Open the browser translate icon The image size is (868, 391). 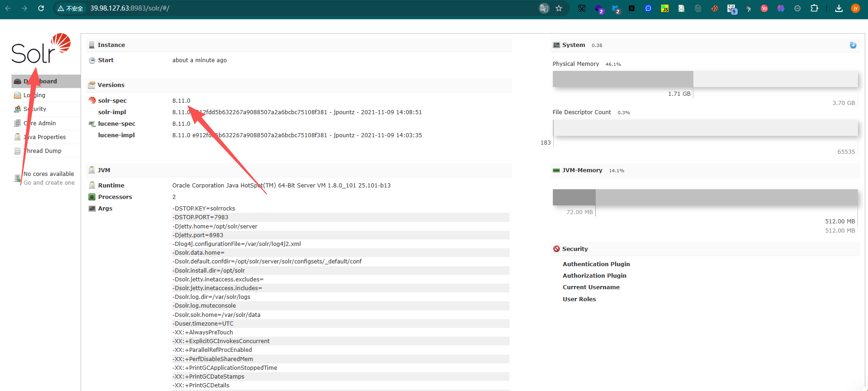(544, 8)
